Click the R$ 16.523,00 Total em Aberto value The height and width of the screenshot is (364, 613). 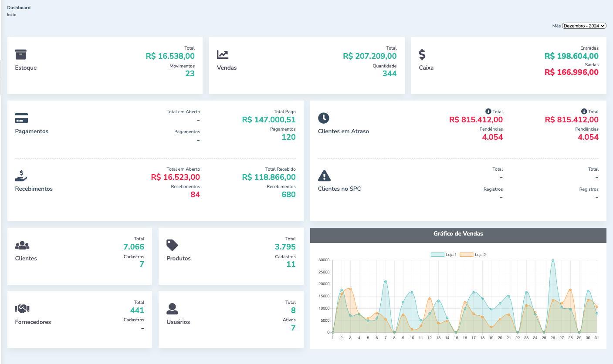175,177
